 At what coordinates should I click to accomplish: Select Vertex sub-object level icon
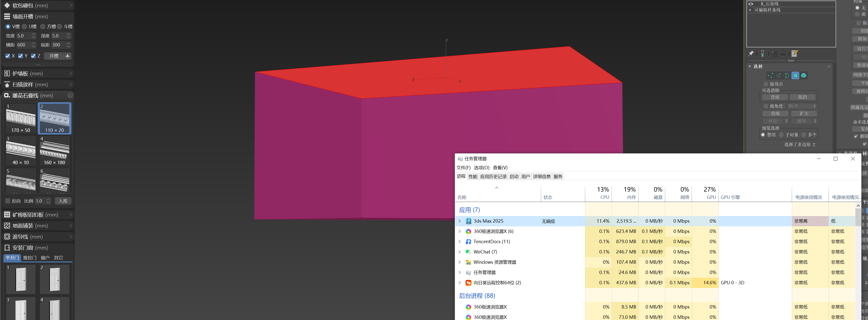[x=770, y=76]
